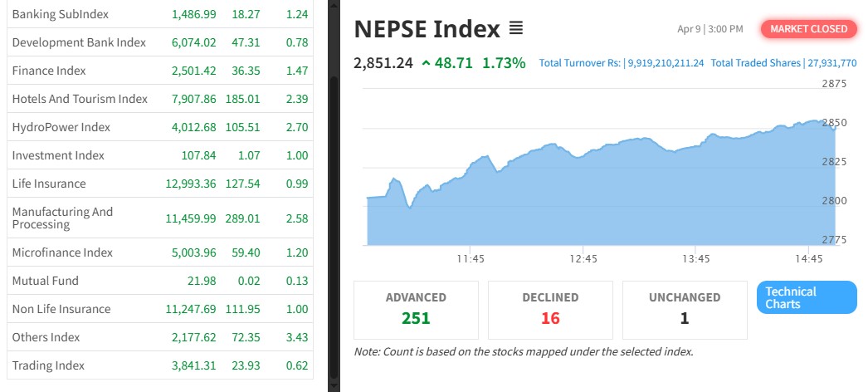Click the Investment Index entry

[58, 155]
